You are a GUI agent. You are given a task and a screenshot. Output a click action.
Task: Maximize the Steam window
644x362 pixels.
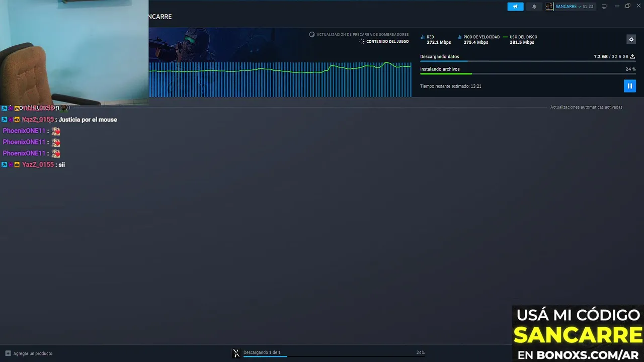(x=628, y=6)
